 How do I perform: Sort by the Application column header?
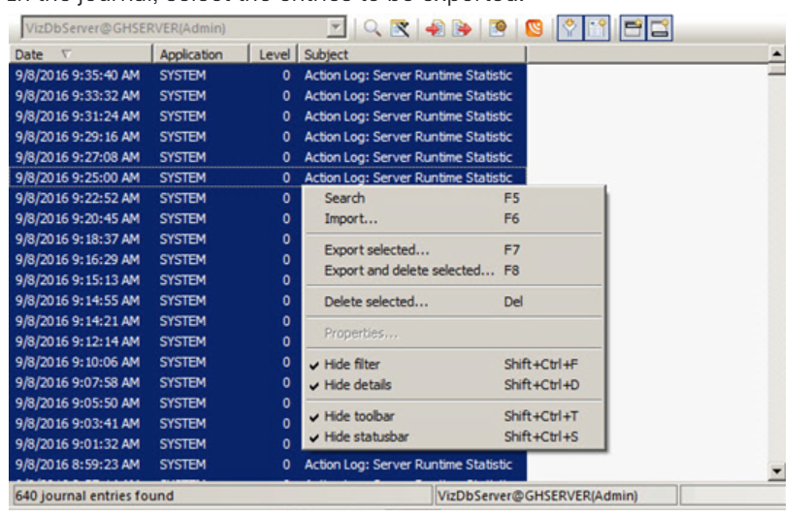(201, 54)
